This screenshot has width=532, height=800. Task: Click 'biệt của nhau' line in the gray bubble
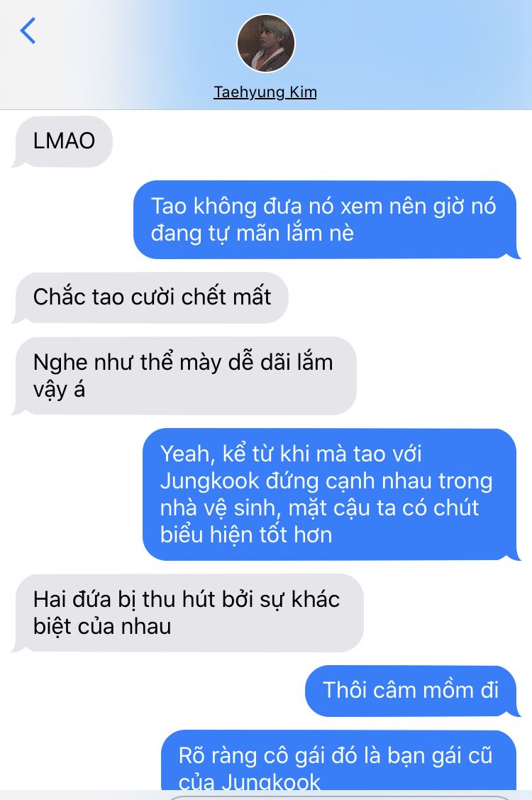click(x=102, y=627)
